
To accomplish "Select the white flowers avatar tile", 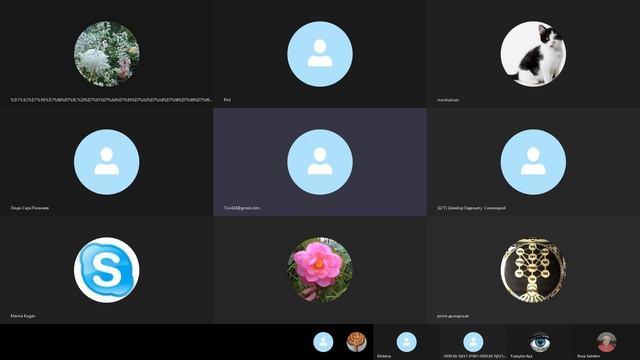I will point(107,54).
